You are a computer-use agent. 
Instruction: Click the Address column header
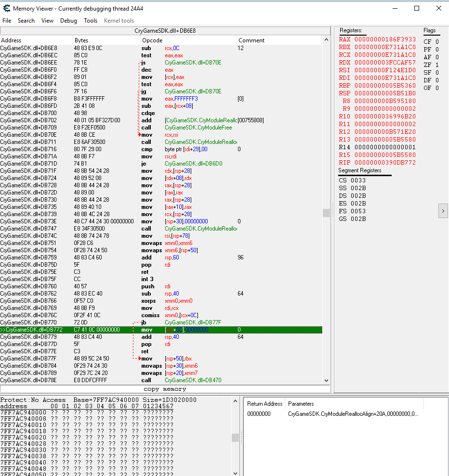[36, 40]
